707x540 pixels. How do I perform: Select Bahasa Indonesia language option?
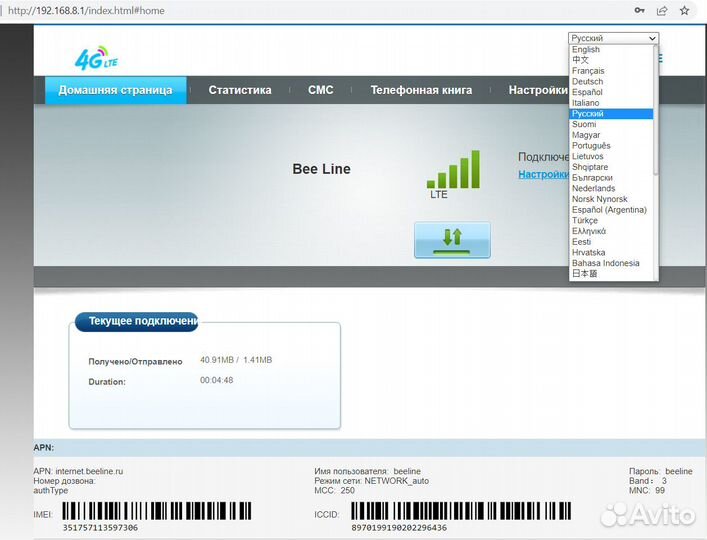pyautogui.click(x=605, y=263)
